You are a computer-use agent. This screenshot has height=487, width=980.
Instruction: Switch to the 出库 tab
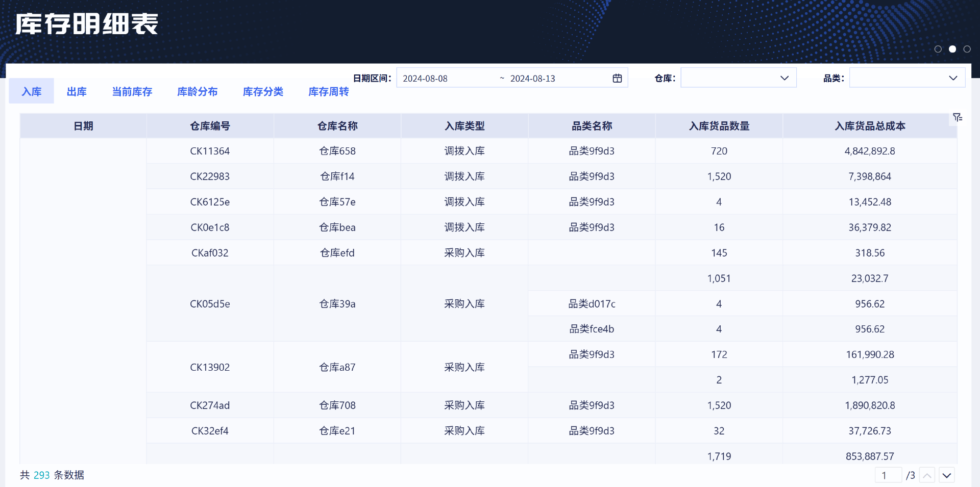(x=77, y=91)
